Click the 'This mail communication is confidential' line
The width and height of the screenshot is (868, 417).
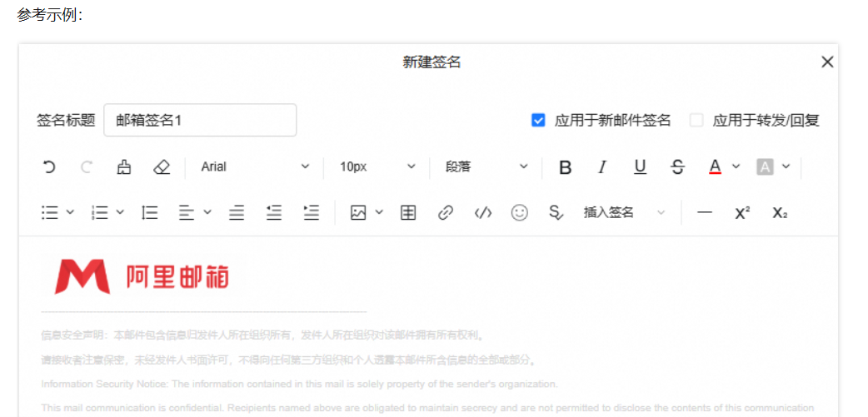pyautogui.click(x=427, y=408)
